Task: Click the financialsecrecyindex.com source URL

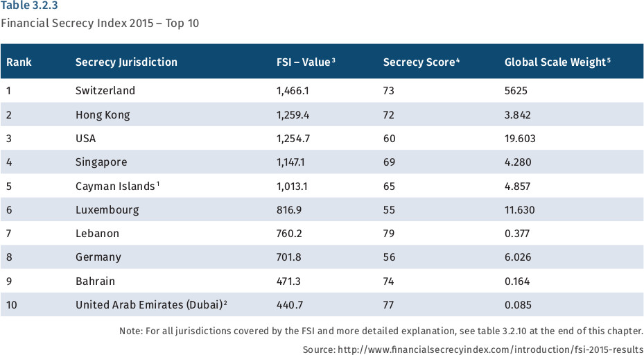Action: (x=489, y=349)
